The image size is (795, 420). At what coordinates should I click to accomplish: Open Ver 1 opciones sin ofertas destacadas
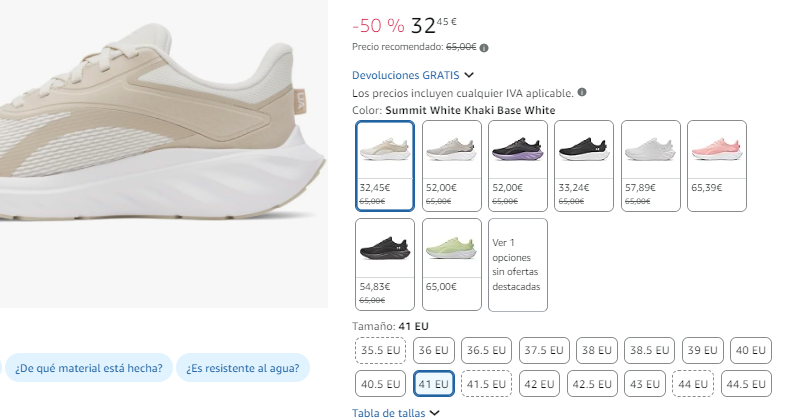click(518, 265)
